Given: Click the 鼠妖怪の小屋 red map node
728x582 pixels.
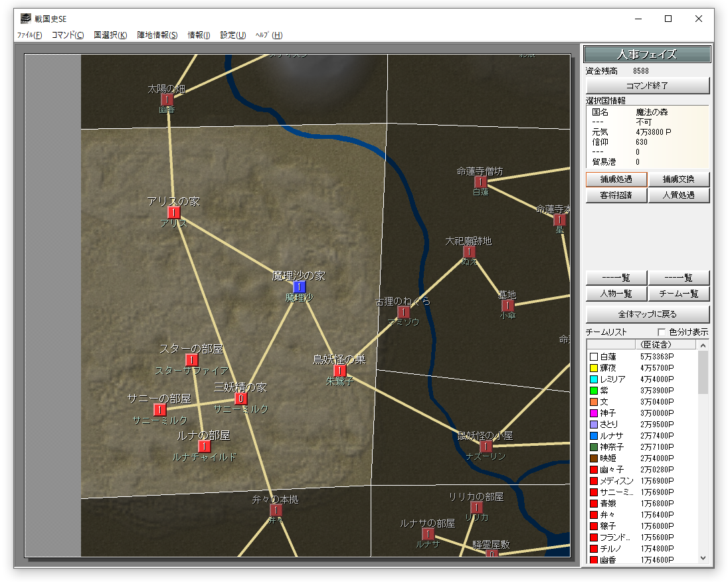Looking at the screenshot, I should 486,446.
